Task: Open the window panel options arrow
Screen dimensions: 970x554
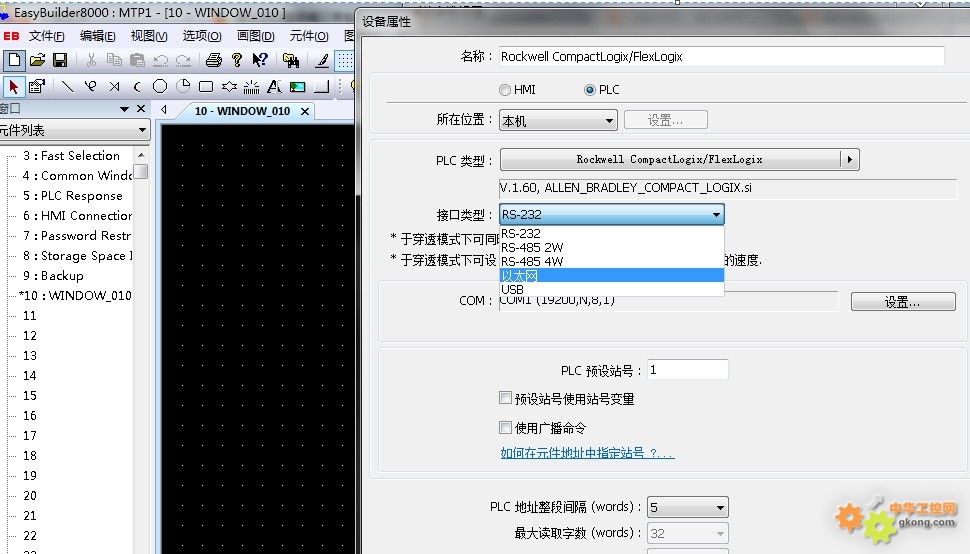Action: pyautogui.click(x=124, y=109)
